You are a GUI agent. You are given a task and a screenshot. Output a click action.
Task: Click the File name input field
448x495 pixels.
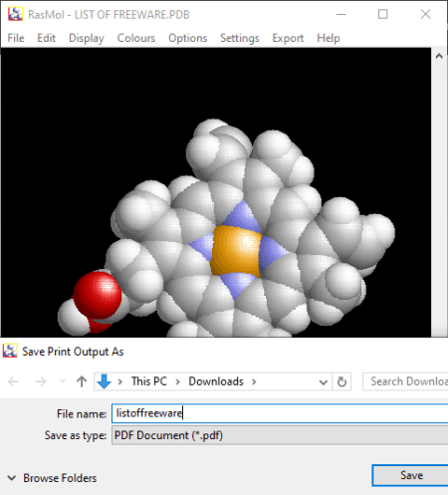(280, 413)
